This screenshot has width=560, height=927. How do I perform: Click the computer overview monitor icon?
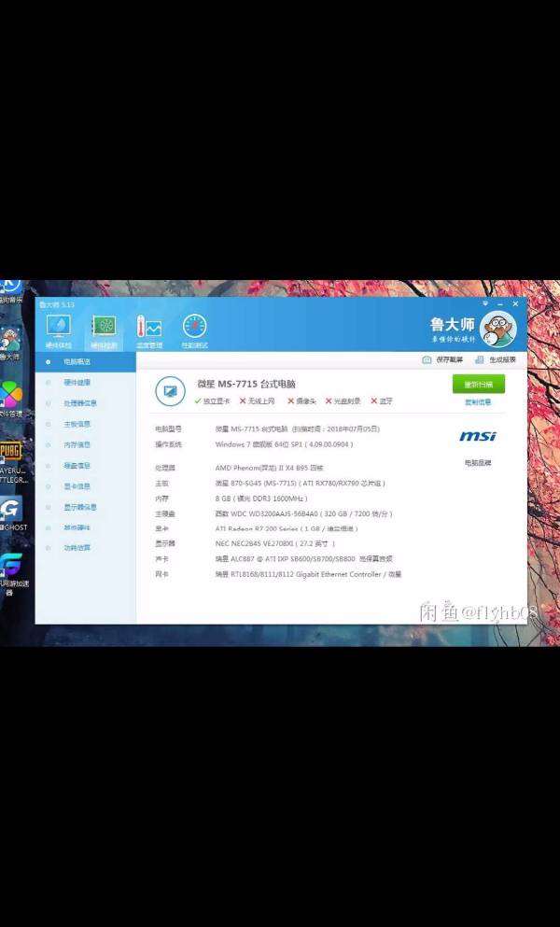[x=170, y=391]
